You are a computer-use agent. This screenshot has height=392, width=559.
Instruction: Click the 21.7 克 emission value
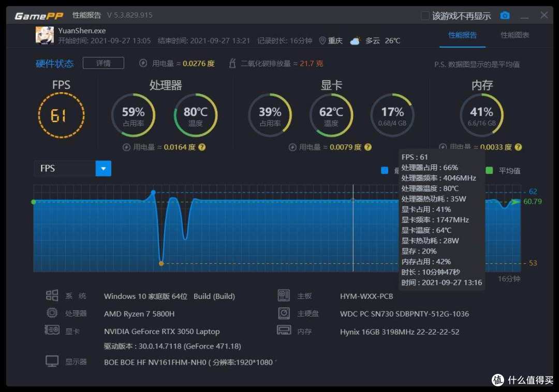point(311,64)
